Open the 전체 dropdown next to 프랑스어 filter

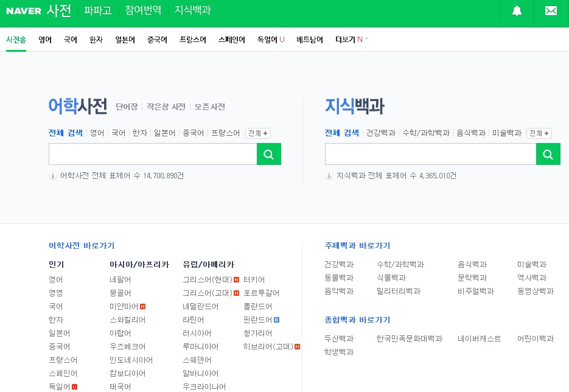(257, 133)
